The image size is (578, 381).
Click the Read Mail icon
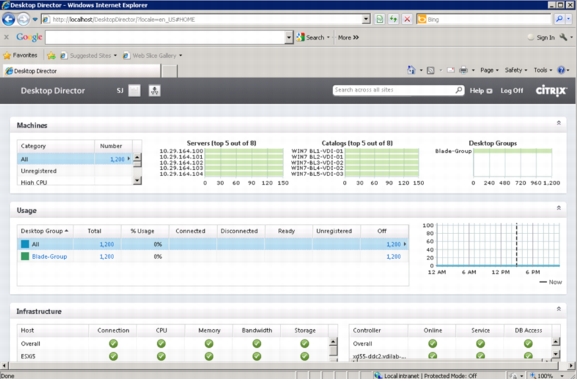[x=450, y=70]
